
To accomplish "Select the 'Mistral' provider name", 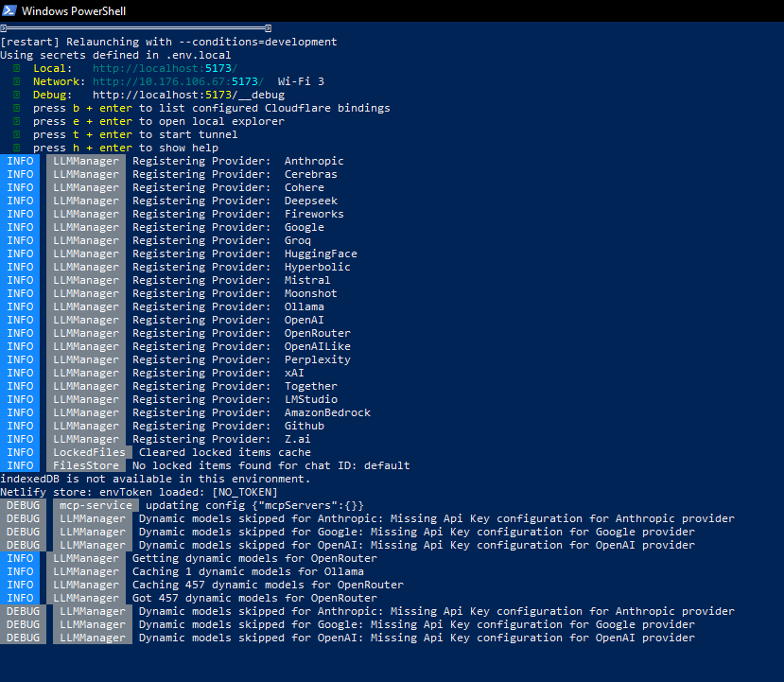I will pyautogui.click(x=307, y=281).
